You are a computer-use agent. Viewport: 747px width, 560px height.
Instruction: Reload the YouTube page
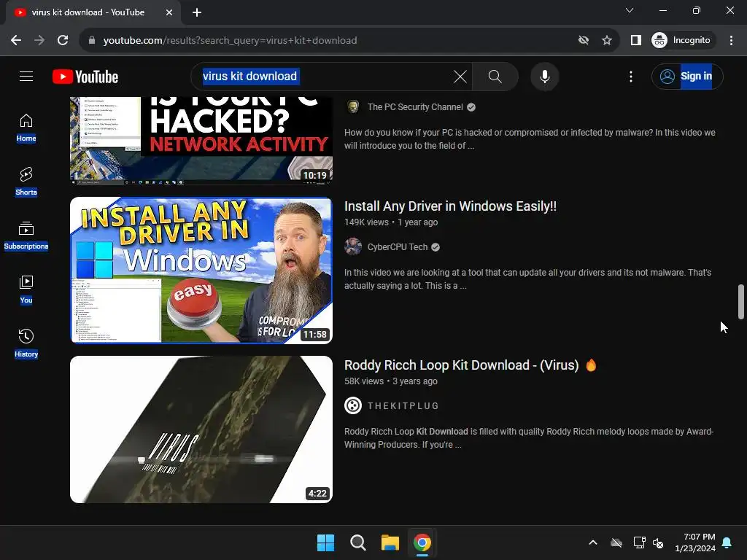pyautogui.click(x=63, y=40)
